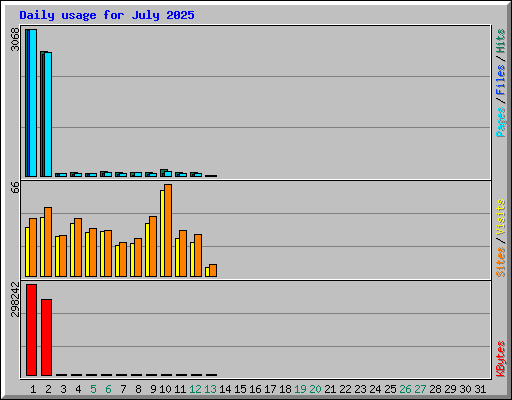The image size is (512, 400).
Task: Click the day 4 orange sites bar
Action: (78, 247)
